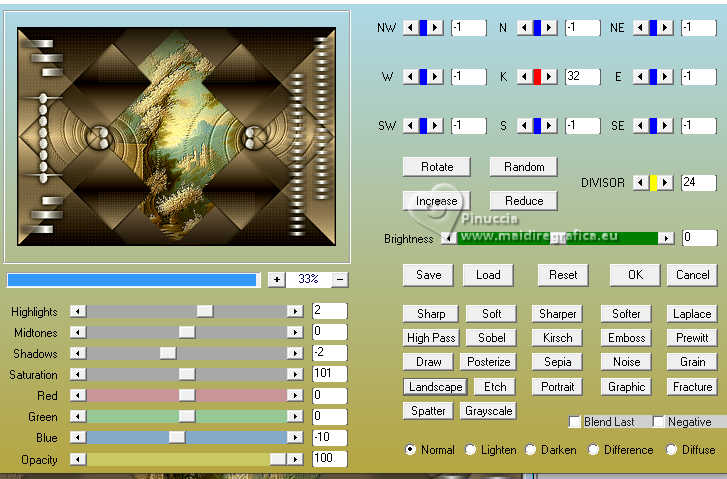Viewport: 727px width, 479px height.
Task: Enable the Negative checkbox
Action: [x=658, y=422]
